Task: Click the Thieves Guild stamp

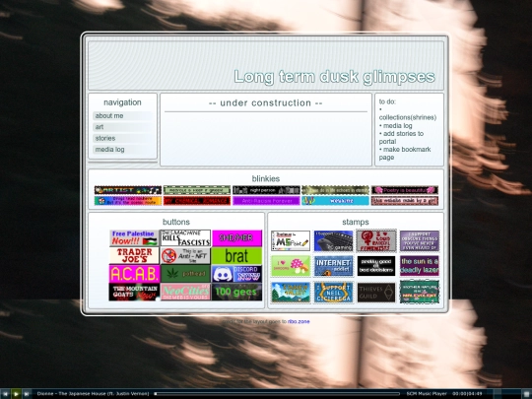Action: pyautogui.click(x=376, y=293)
